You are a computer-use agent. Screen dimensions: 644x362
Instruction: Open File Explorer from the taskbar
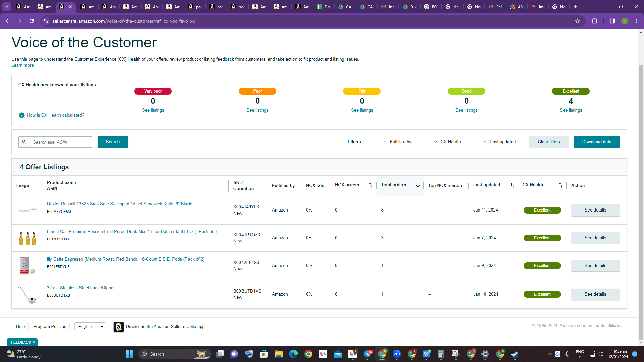(279, 354)
